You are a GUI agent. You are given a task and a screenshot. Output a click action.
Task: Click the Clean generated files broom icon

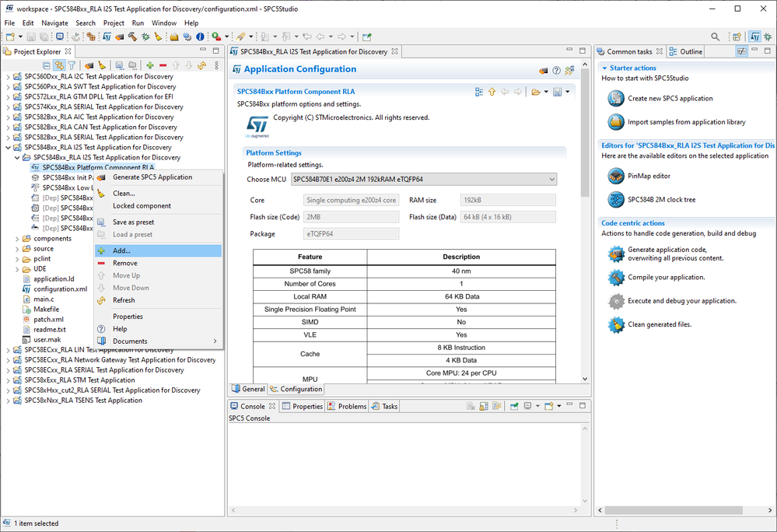[x=616, y=324]
